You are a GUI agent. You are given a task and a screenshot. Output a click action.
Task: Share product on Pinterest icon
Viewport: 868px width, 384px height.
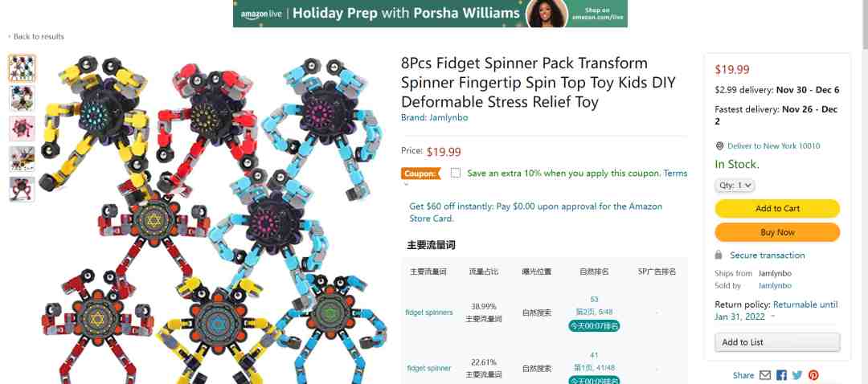click(x=813, y=375)
